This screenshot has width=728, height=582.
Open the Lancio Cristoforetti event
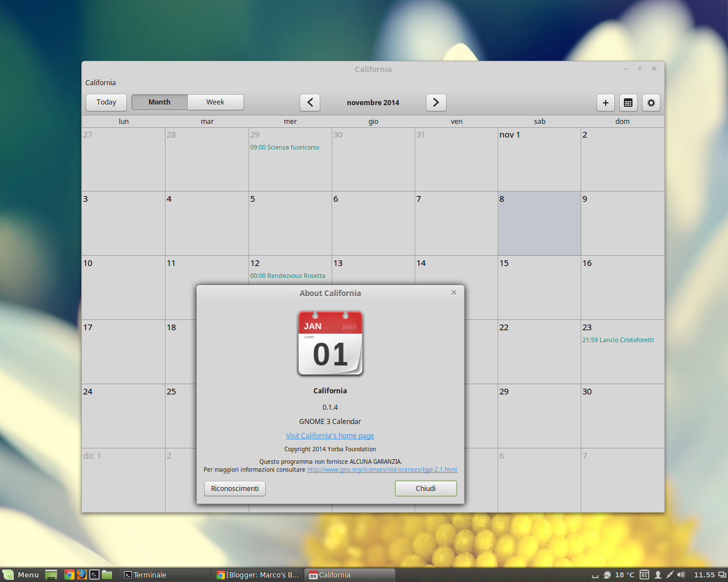coord(618,340)
